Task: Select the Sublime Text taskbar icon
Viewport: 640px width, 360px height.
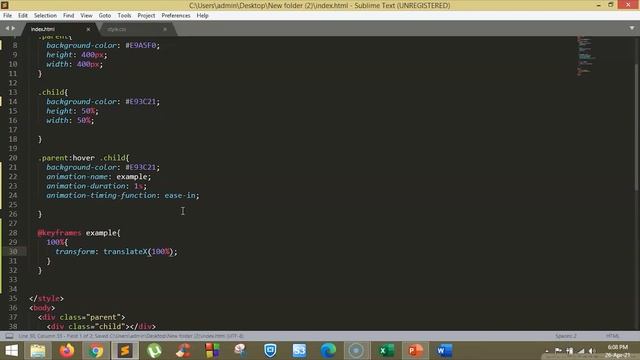Action: (125, 351)
